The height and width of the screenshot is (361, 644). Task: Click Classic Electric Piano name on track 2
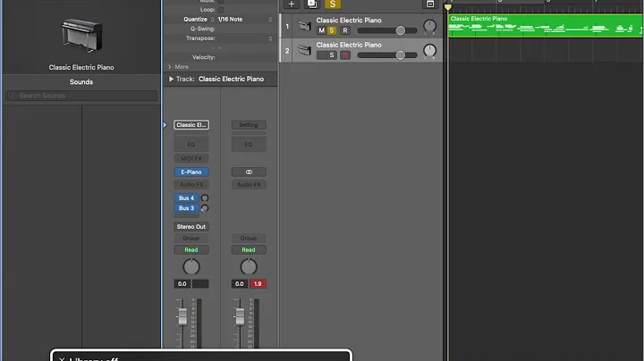[x=349, y=45]
